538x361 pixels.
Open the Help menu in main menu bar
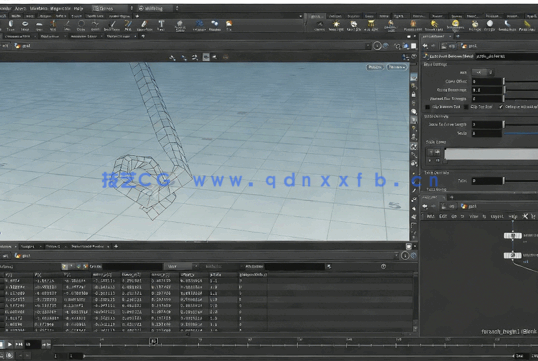(x=78, y=8)
